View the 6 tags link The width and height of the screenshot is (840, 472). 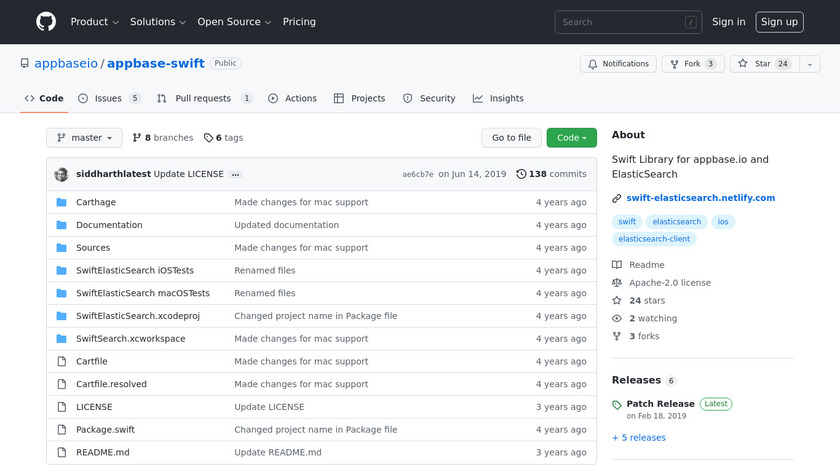(x=224, y=138)
